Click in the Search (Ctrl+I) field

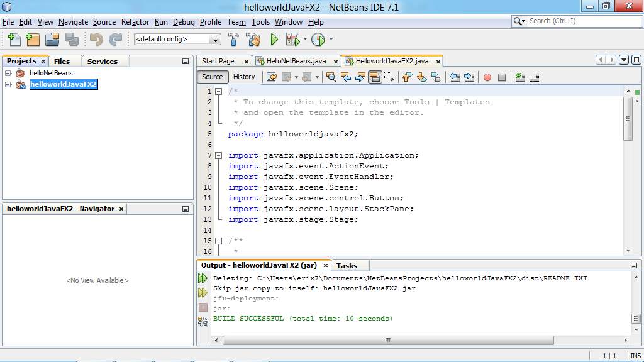tap(584, 21)
